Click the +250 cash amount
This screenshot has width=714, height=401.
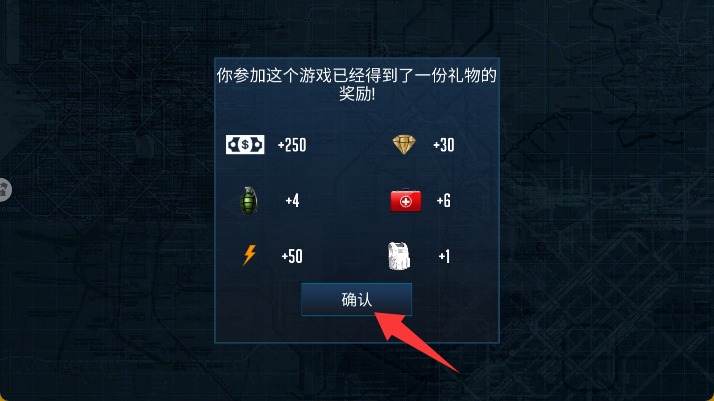(292, 145)
